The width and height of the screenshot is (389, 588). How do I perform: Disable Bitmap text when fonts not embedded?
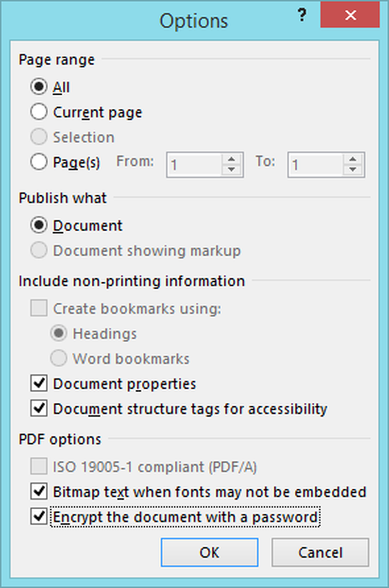[x=39, y=491]
